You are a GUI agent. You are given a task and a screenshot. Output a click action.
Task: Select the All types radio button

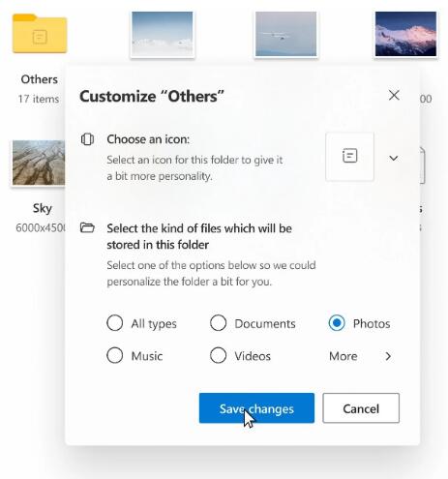coord(115,323)
